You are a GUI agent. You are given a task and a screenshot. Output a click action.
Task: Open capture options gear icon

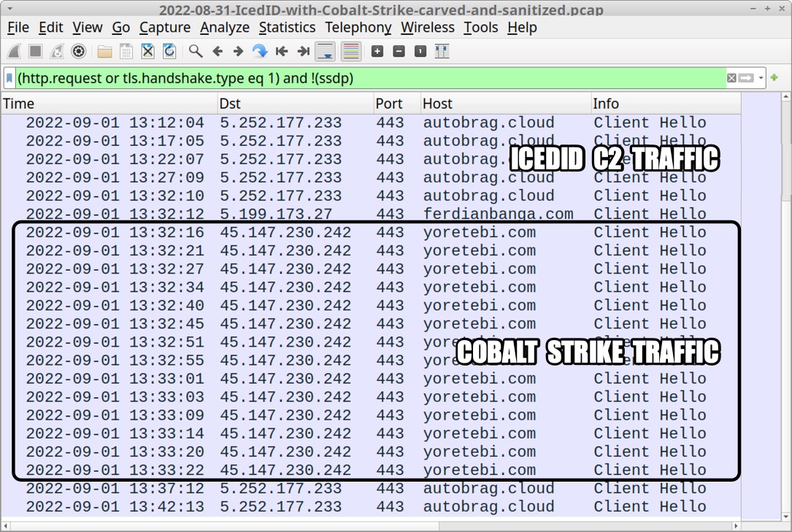click(x=78, y=52)
